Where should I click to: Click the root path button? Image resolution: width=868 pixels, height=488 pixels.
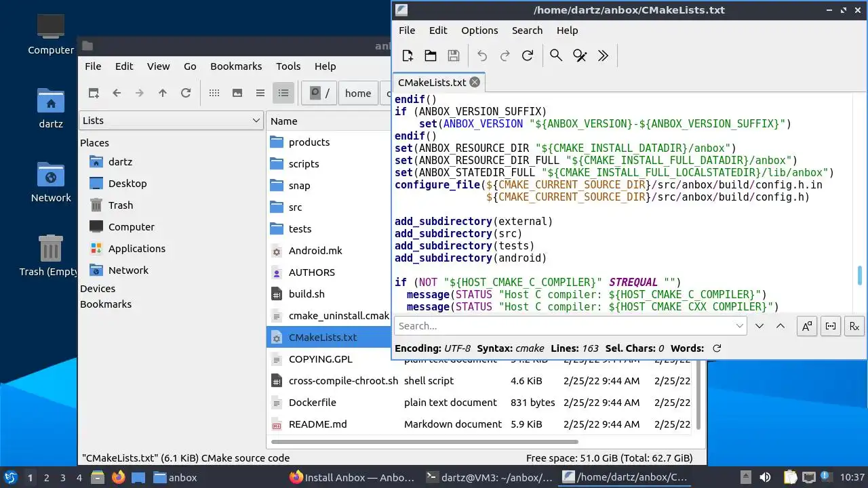pyautogui.click(x=319, y=93)
